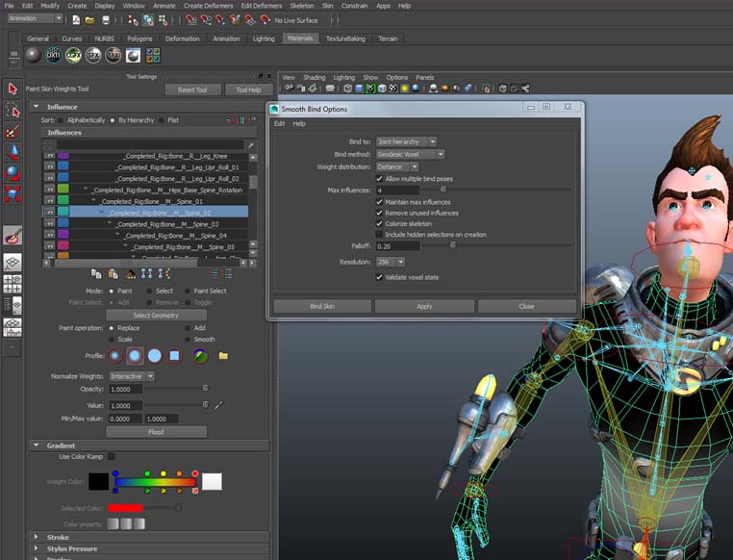Click Apply in Smooth Bind Options
The height and width of the screenshot is (560, 733).
pyautogui.click(x=424, y=306)
